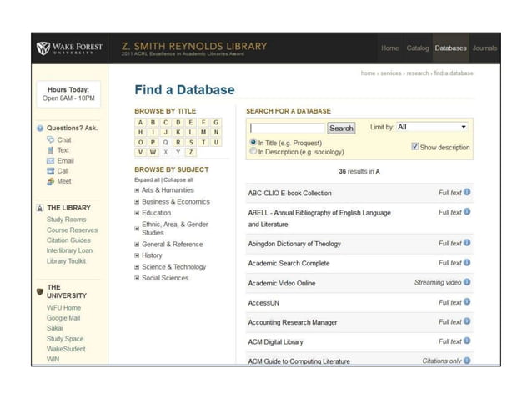Screen dimensions: 532x399
Task: Open the Limit by dropdown
Action: pyautogui.click(x=432, y=127)
